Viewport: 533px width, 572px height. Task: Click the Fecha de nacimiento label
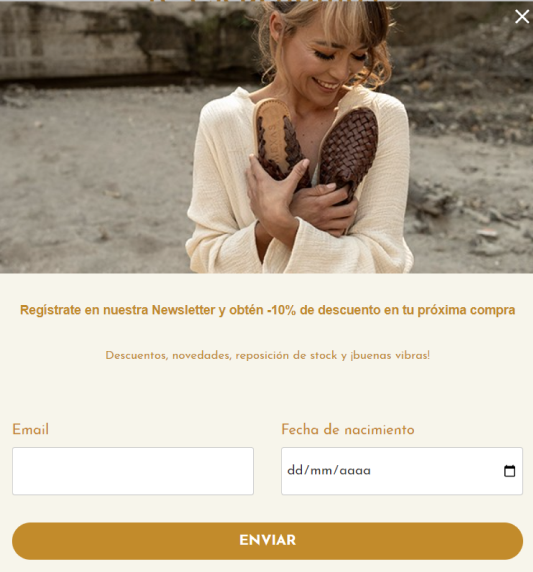click(x=348, y=429)
